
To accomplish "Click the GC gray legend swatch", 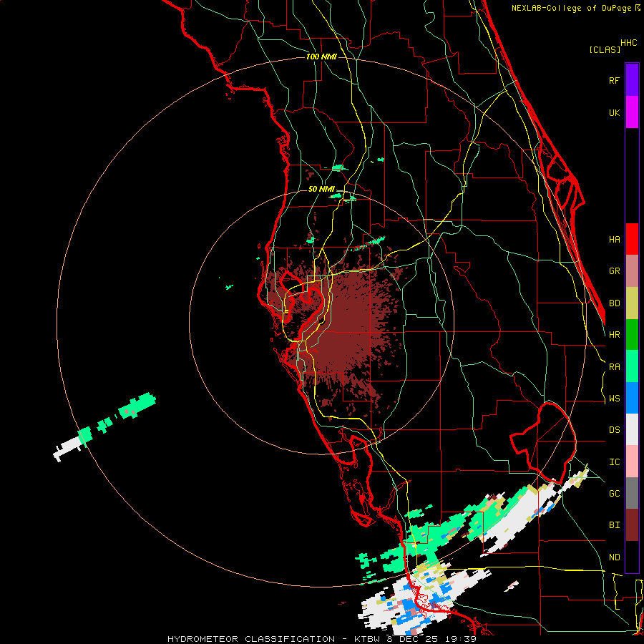I will (632, 493).
